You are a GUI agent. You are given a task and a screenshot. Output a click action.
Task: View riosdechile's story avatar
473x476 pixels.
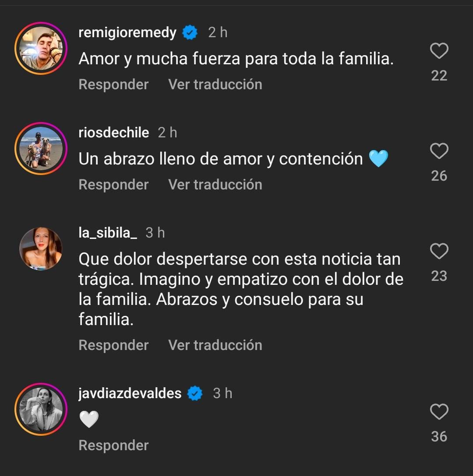tap(41, 148)
